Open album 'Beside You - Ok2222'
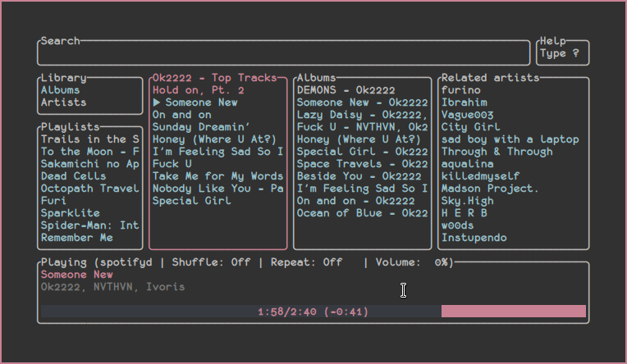627x364 pixels. [359, 176]
